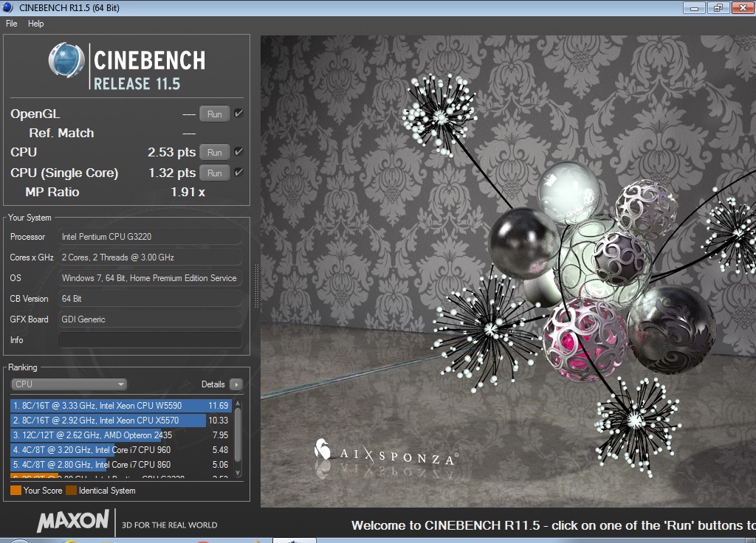The width and height of the screenshot is (756, 543).
Task: Expand ranking Details with the arrow button
Action: tap(236, 384)
